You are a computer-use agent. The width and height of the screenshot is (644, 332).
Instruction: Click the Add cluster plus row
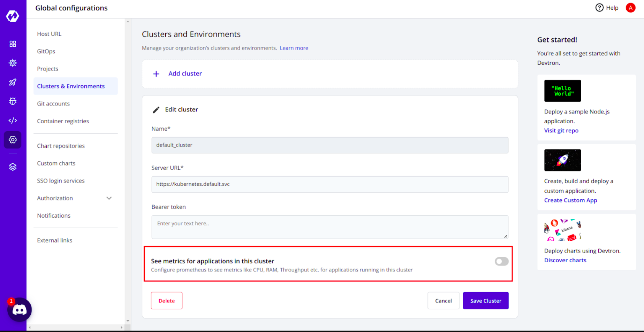coord(330,74)
